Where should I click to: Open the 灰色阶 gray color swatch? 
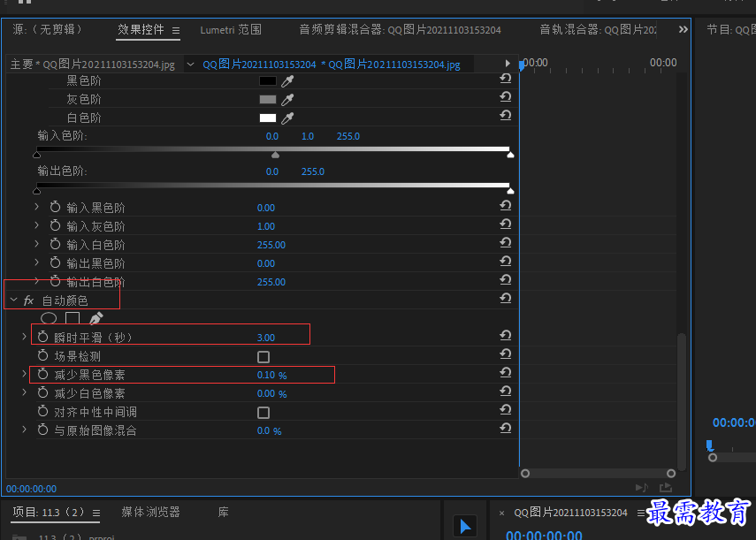click(268, 99)
